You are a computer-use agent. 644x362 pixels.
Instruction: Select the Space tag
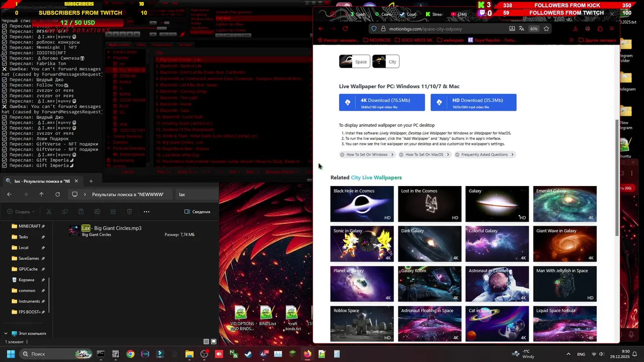click(355, 62)
